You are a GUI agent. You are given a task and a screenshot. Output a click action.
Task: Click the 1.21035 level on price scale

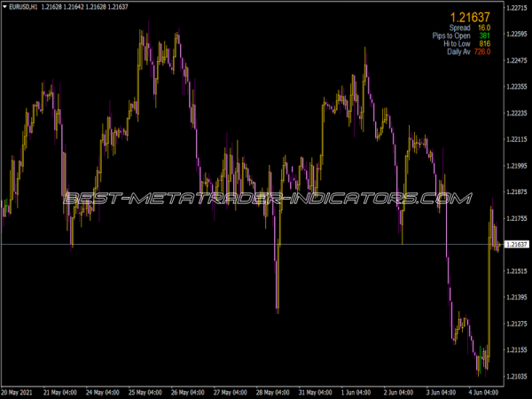tap(516, 377)
